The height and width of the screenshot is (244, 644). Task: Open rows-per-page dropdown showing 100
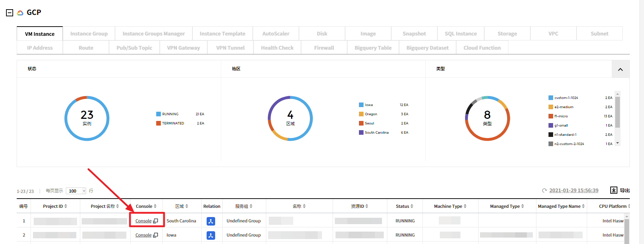[76, 191]
